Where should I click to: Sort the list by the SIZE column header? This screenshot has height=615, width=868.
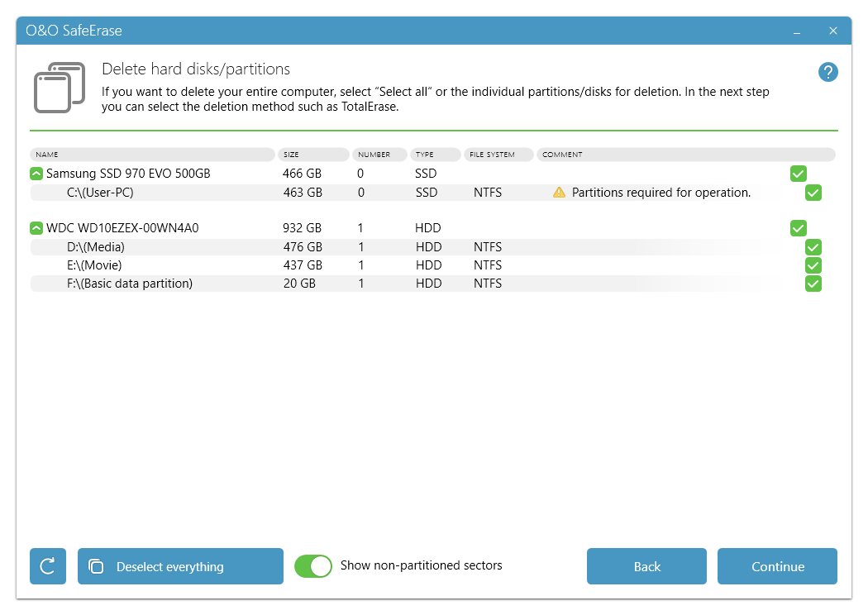(x=313, y=155)
